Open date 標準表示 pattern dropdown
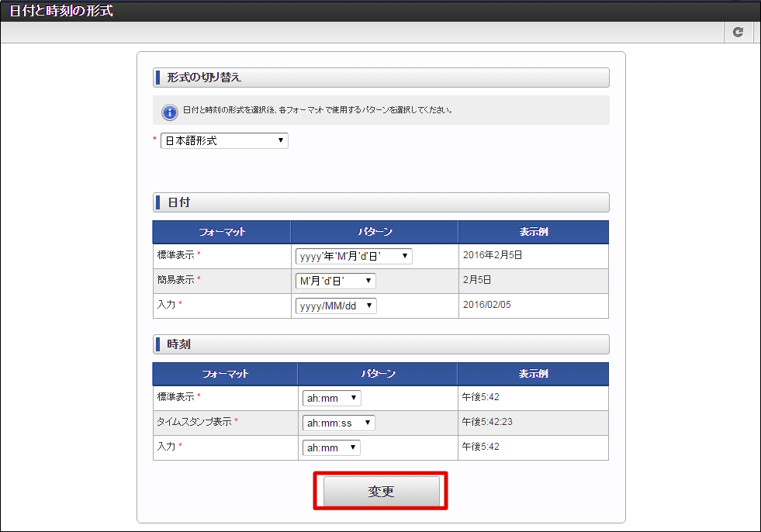 [354, 256]
